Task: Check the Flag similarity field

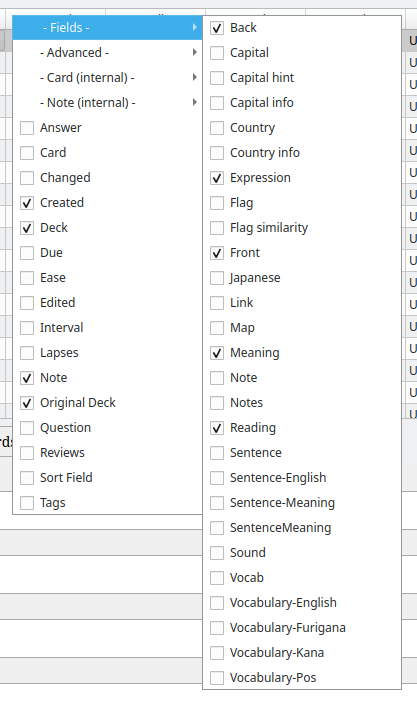Action: click(217, 228)
